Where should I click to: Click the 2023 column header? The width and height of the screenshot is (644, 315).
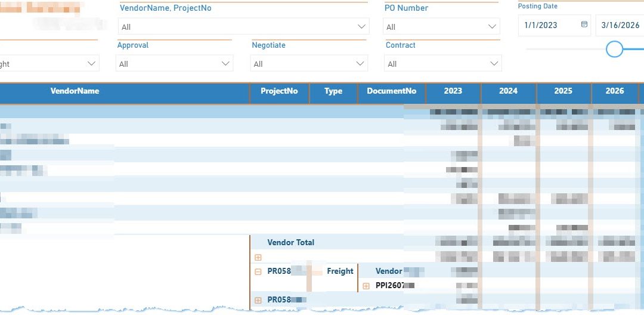pos(453,91)
